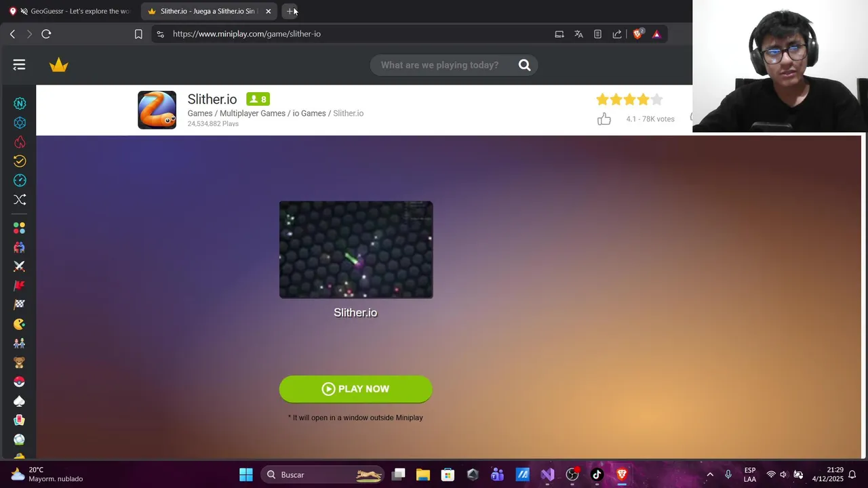Open the reader mode icon
Image resolution: width=868 pixels, height=488 pixels.
point(597,34)
